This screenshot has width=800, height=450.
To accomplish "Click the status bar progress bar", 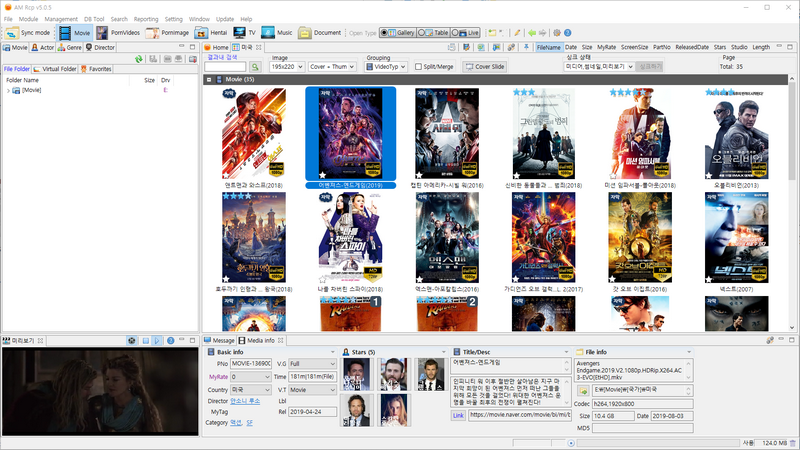I will tap(658, 443).
